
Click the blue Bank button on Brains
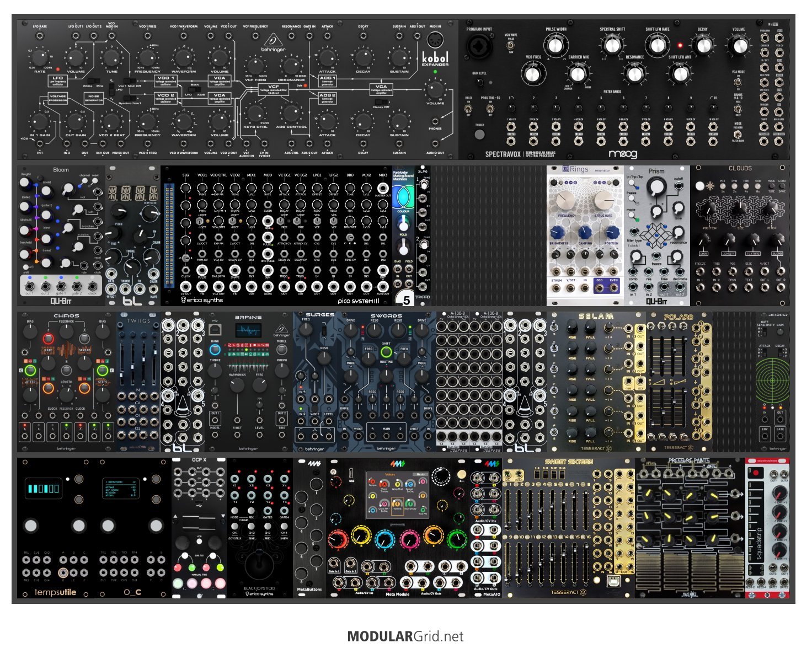tap(215, 350)
